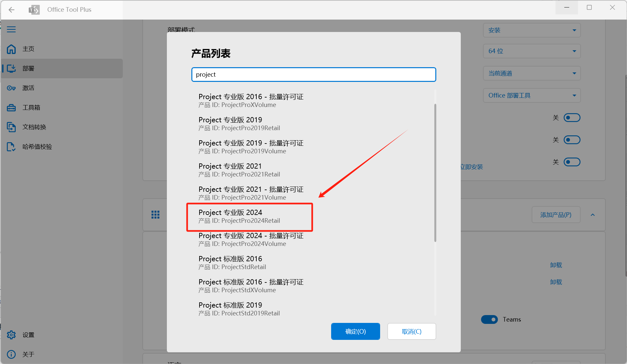Click the product search field containing project

[x=314, y=75]
